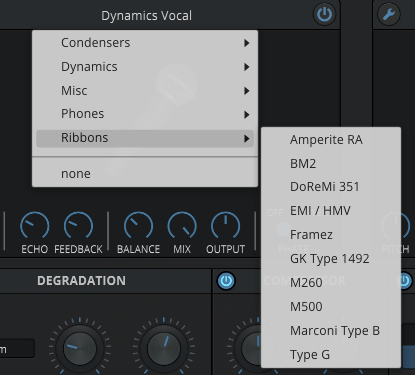Select Marconi Type B ribbon microphone
The height and width of the screenshot is (375, 415).
tap(331, 331)
